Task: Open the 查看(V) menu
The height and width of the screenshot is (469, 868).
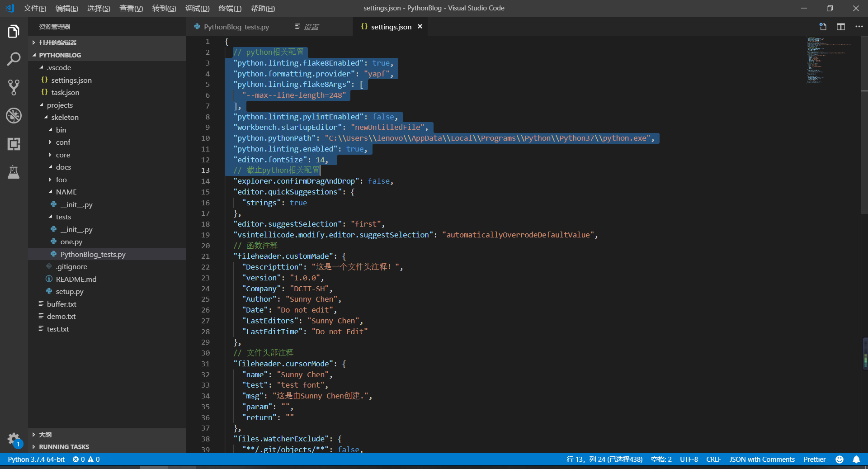Action: pos(131,9)
